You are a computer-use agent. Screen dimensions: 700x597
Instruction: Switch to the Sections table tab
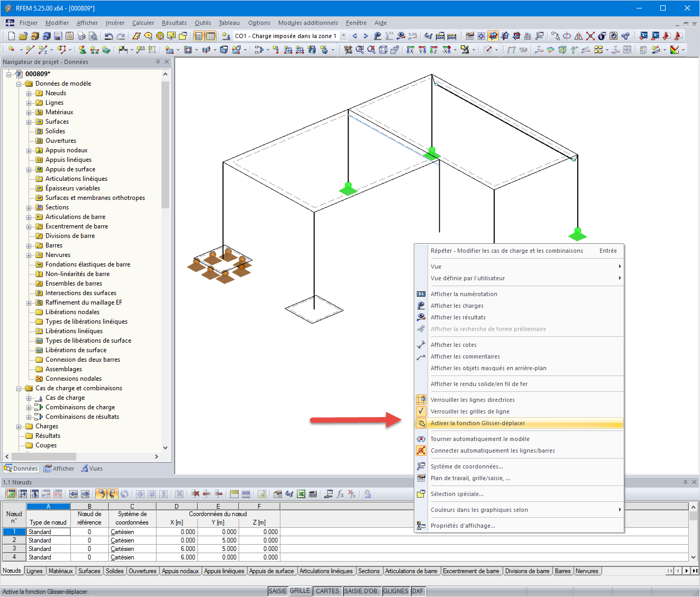click(x=369, y=571)
